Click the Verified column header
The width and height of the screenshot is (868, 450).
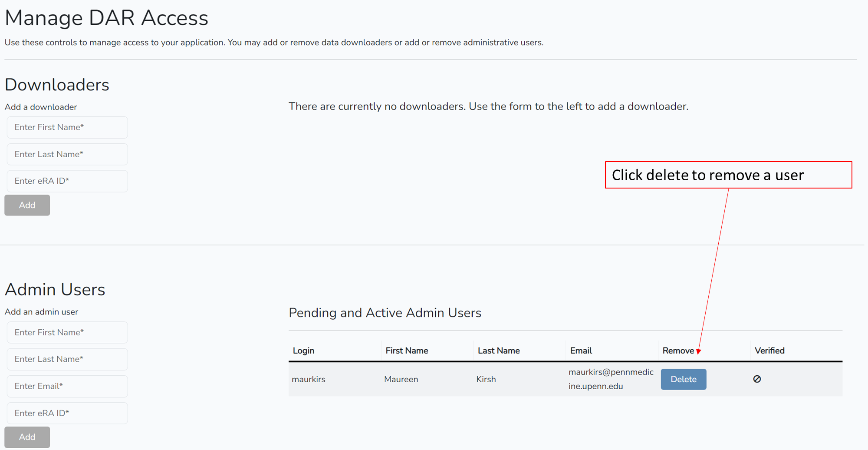tap(769, 351)
